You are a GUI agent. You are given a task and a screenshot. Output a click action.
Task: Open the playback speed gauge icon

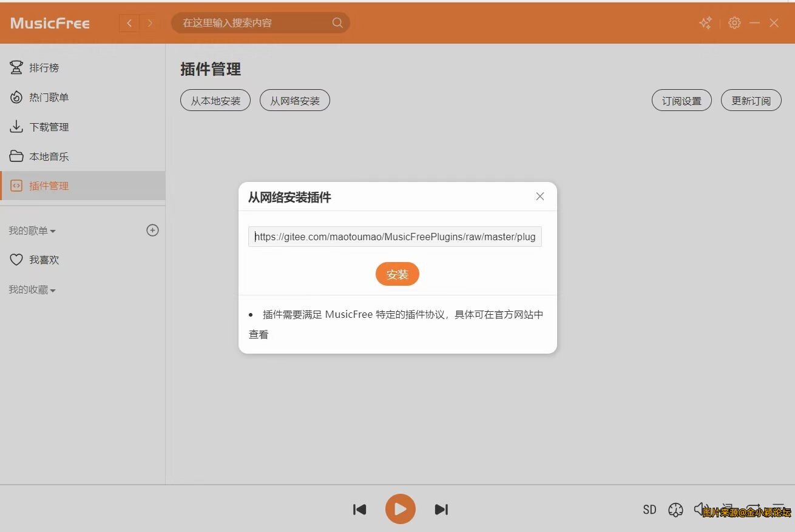tap(675, 510)
